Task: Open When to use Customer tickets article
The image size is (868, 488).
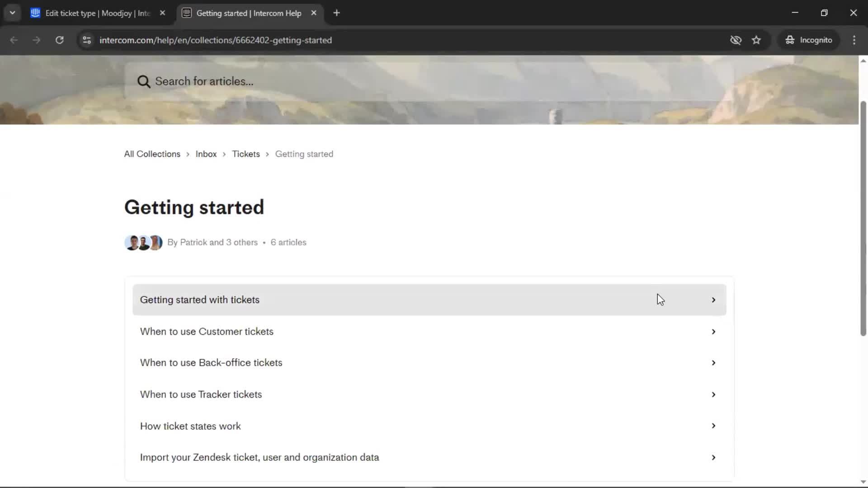Action: pos(429,332)
